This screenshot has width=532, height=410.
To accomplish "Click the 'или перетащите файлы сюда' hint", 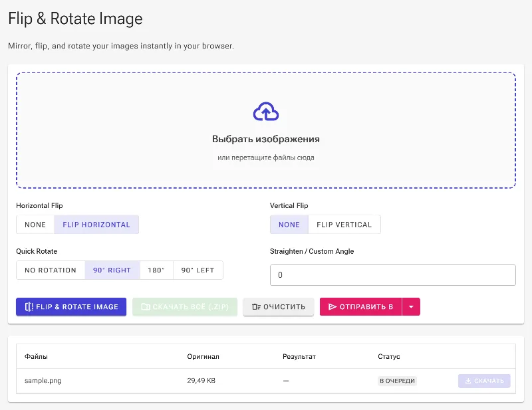I will tap(265, 157).
